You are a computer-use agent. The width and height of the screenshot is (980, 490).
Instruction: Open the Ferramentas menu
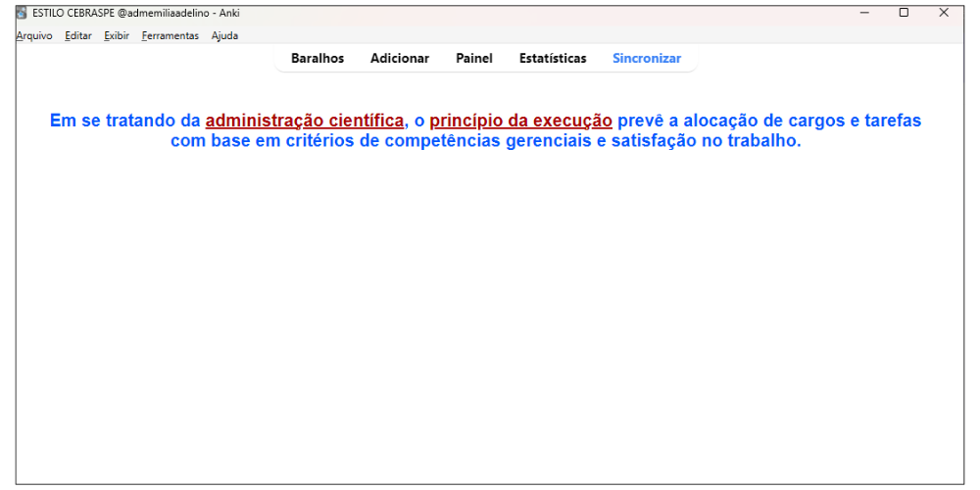(x=170, y=36)
